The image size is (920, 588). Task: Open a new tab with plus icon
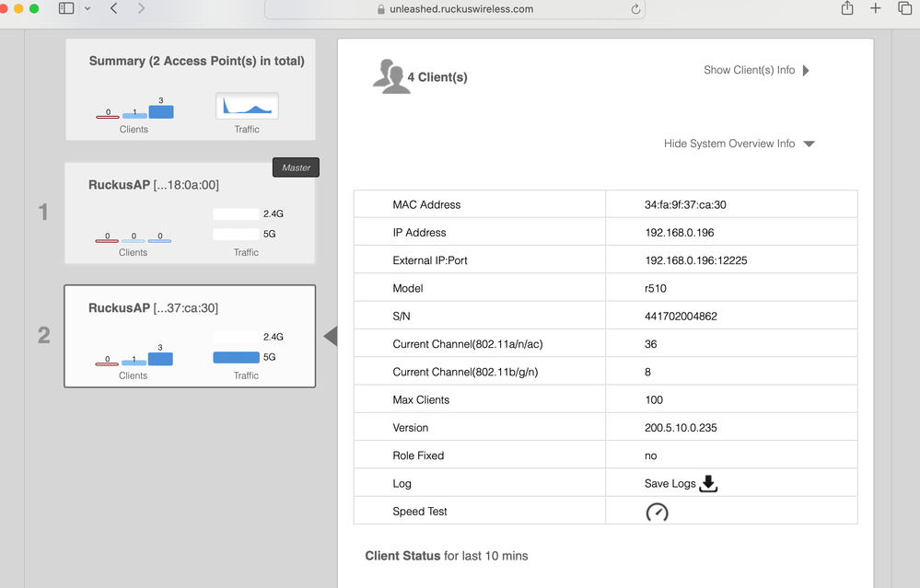(875, 8)
